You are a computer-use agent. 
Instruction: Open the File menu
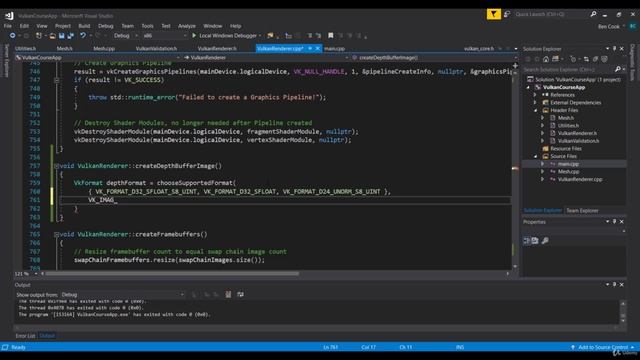tap(8, 26)
